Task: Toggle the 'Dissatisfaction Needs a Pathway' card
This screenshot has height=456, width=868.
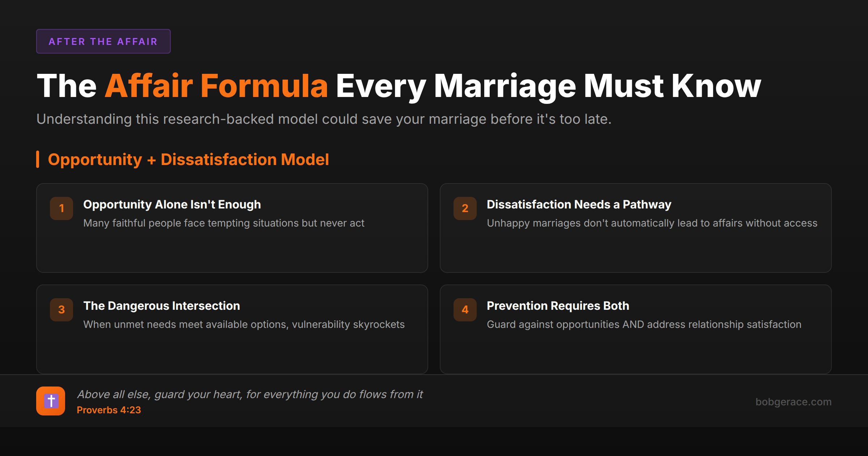Action: click(636, 228)
